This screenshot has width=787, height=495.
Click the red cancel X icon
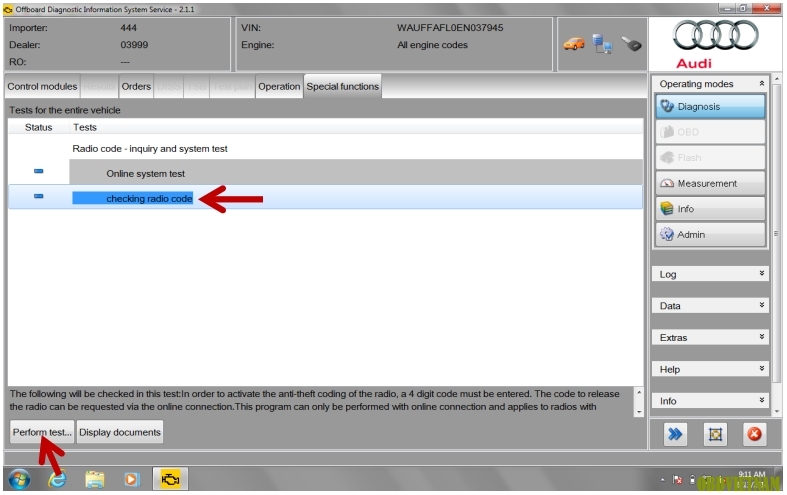(754, 434)
